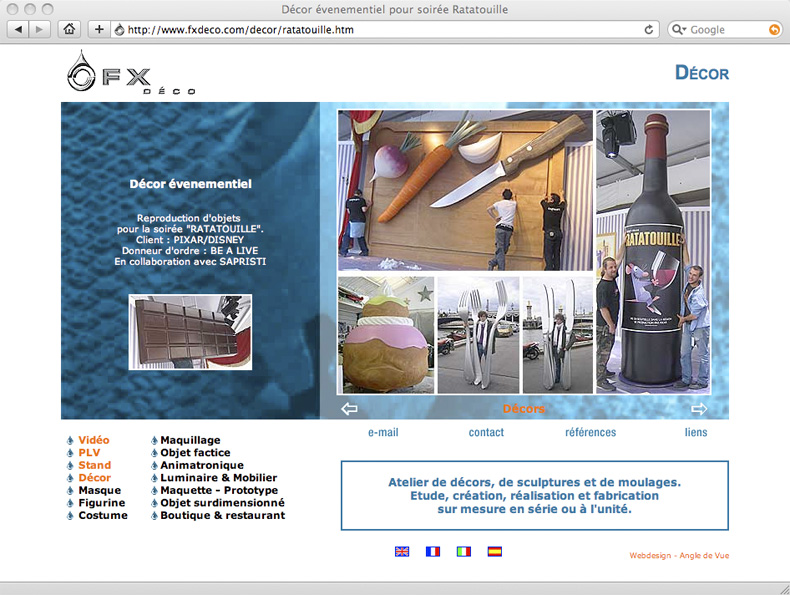
Task: Open Luminaire & Mobilier section
Action: 219,478
